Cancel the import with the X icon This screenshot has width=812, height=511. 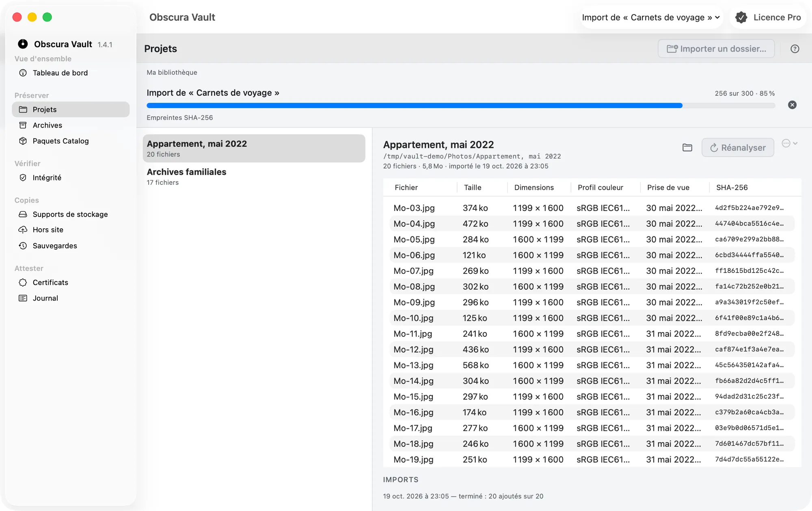pyautogui.click(x=792, y=105)
